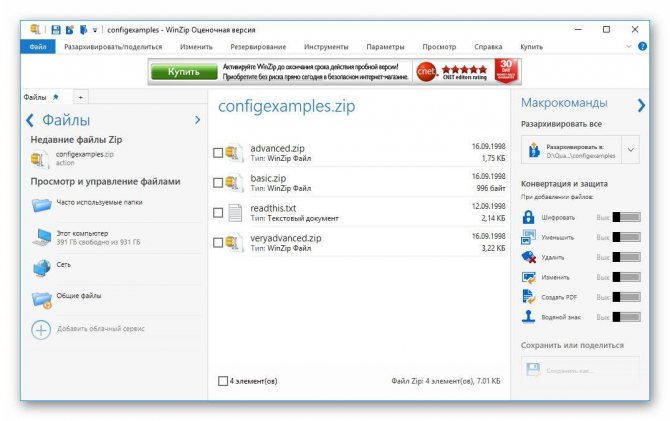This screenshot has height=421, width=670.
Task: Click the plus circle add cloud icon
Action: pos(41,330)
